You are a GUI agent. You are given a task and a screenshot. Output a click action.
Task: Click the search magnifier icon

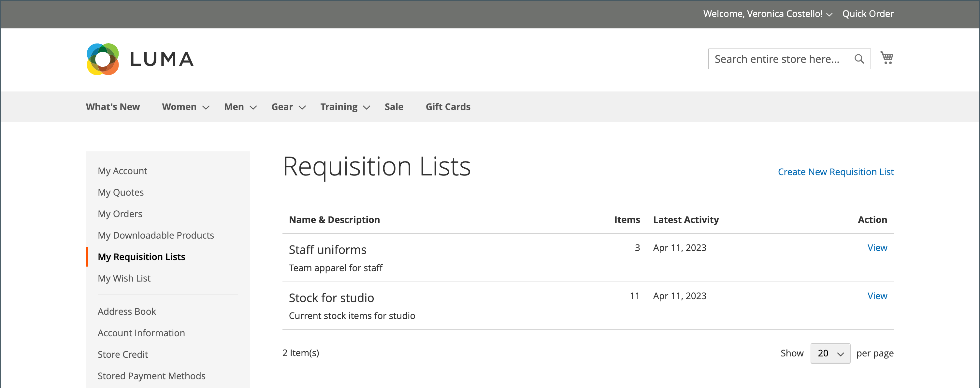tap(859, 59)
